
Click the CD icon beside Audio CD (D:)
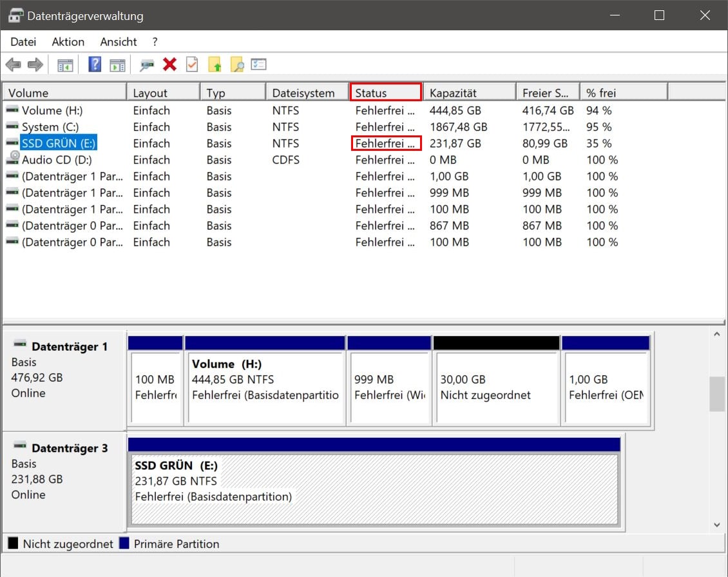coord(12,159)
